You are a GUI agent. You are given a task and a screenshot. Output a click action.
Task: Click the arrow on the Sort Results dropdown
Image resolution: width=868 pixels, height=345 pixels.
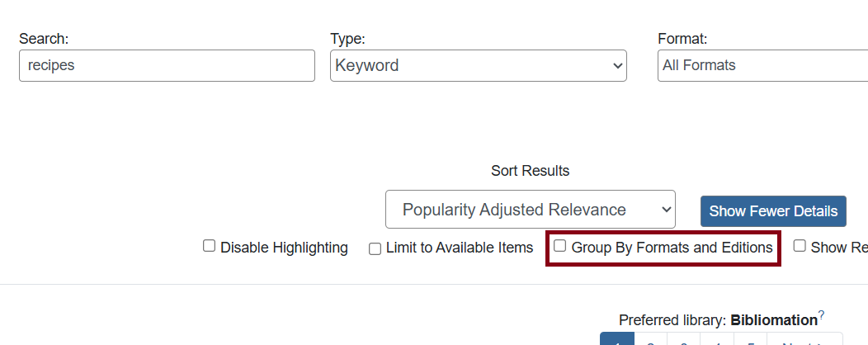[x=666, y=210]
